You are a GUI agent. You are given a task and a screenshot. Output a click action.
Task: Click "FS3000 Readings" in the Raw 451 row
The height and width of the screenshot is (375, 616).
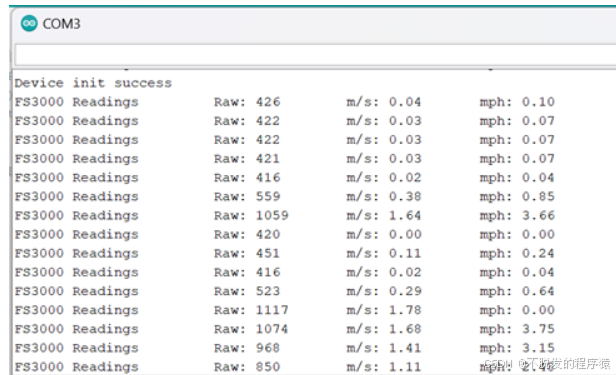coord(77,253)
